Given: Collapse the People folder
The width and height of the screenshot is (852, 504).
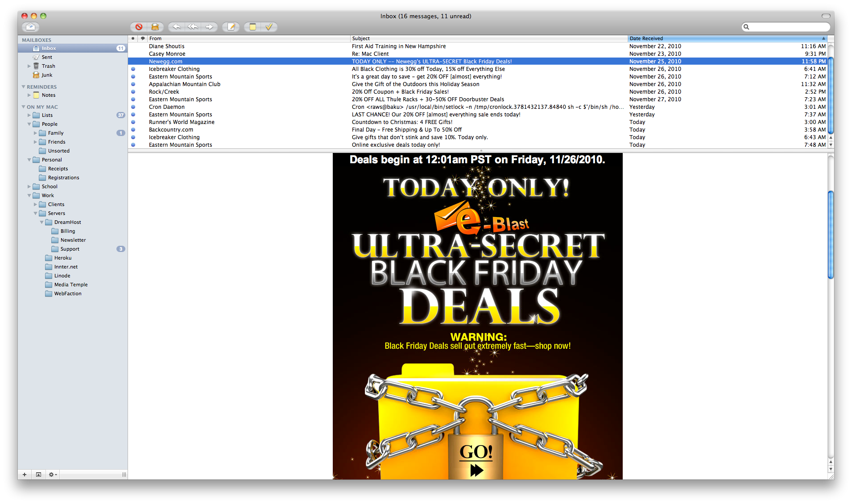Looking at the screenshot, I should tap(29, 124).
